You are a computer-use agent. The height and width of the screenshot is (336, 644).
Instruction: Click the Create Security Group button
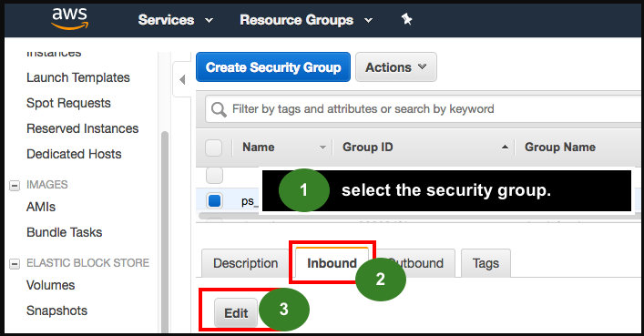(x=273, y=67)
